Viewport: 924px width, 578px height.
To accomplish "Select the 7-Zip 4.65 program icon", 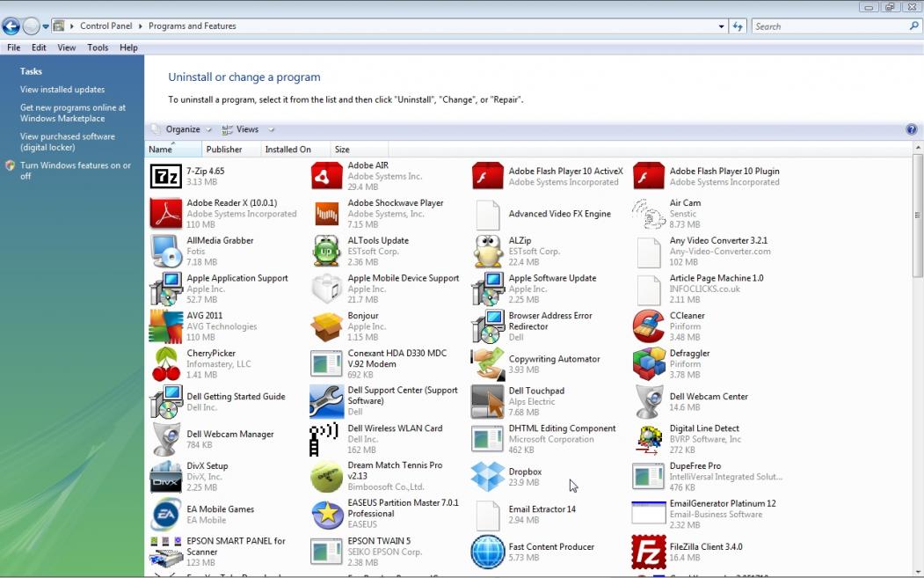I will click(165, 176).
